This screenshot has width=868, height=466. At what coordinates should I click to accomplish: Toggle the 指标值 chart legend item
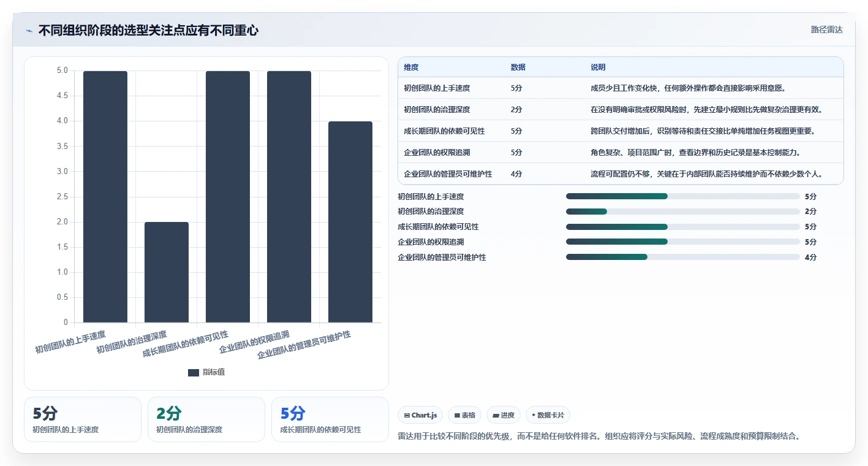point(206,372)
